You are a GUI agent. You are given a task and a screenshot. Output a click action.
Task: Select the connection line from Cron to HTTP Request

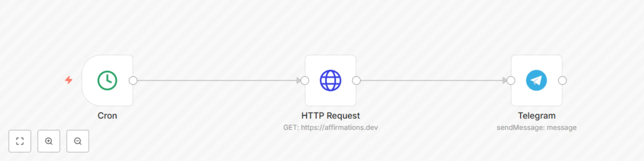click(x=217, y=80)
